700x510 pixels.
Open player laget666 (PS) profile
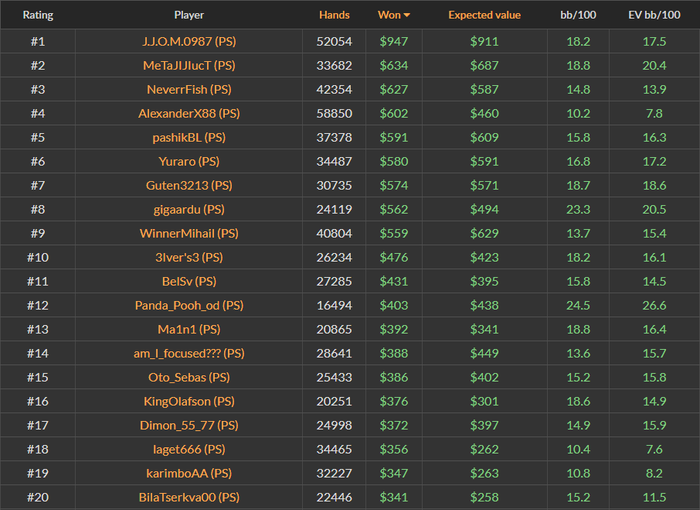pyautogui.click(x=189, y=449)
